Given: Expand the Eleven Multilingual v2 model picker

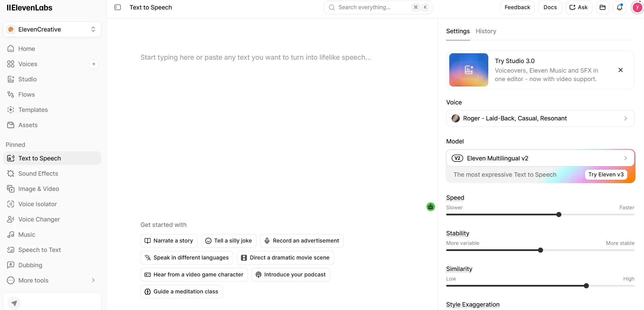Looking at the screenshot, I should tap(540, 158).
